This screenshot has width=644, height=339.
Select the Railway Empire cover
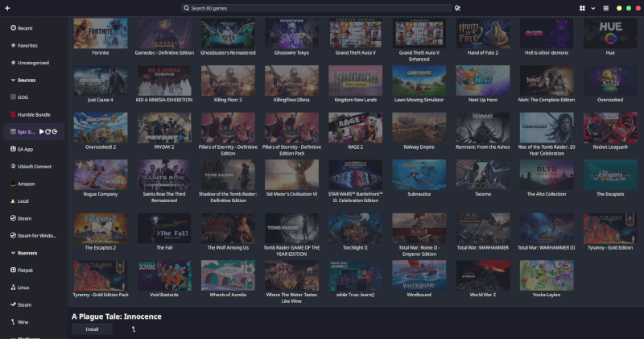click(x=419, y=128)
